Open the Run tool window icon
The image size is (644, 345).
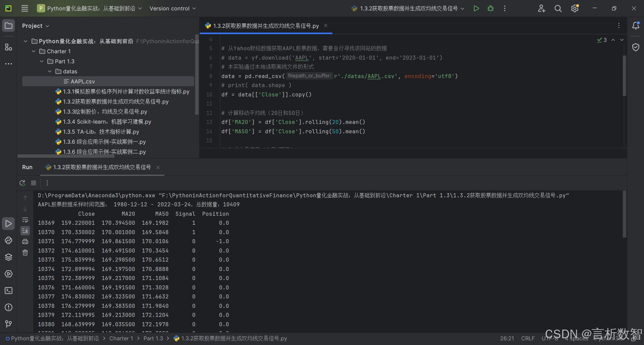point(8,223)
